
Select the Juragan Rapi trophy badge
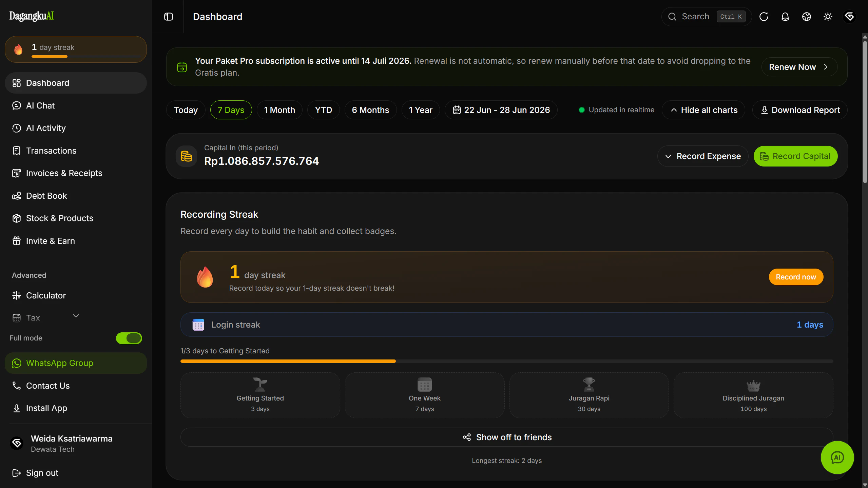click(589, 395)
